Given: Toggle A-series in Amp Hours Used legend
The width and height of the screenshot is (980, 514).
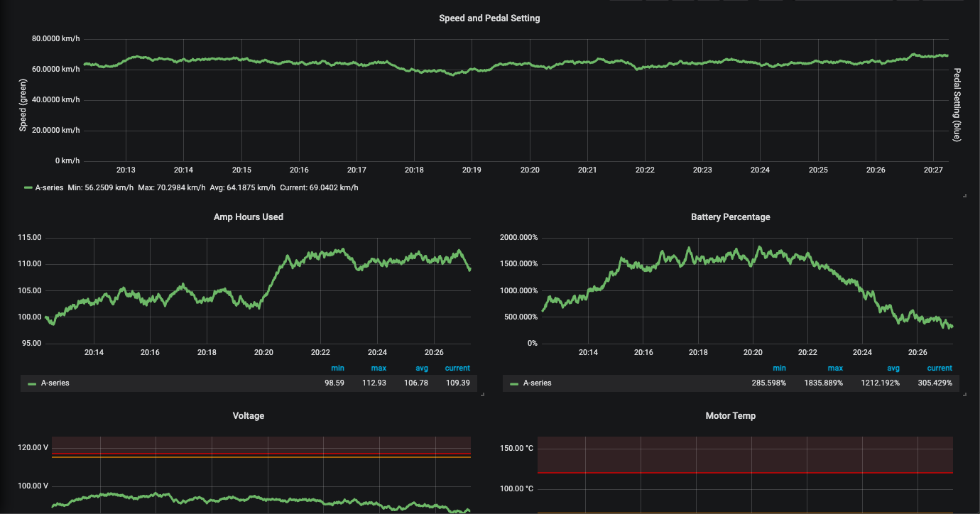Looking at the screenshot, I should [x=55, y=383].
